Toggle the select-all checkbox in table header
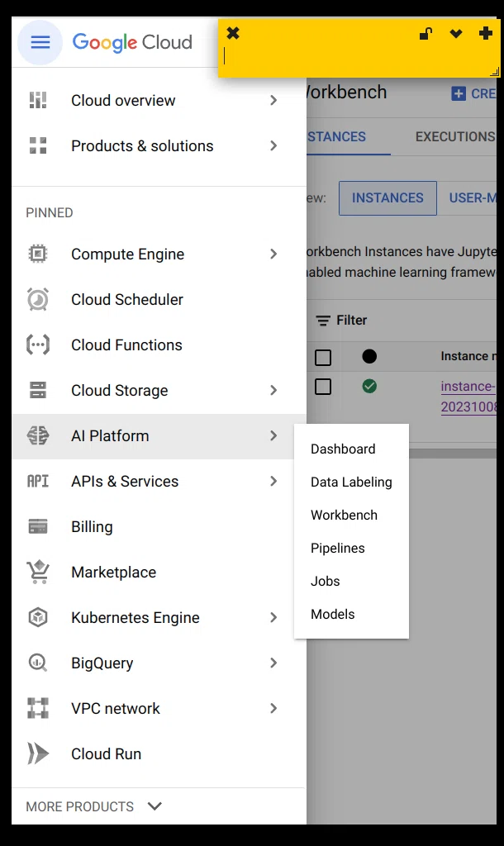The width and height of the screenshot is (504, 846). 323,357
